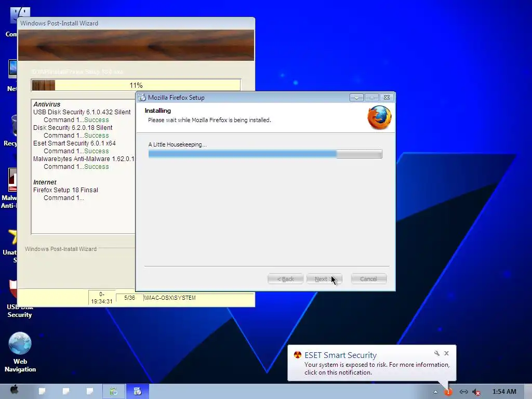Close the ESET Smart Security notification

446,353
